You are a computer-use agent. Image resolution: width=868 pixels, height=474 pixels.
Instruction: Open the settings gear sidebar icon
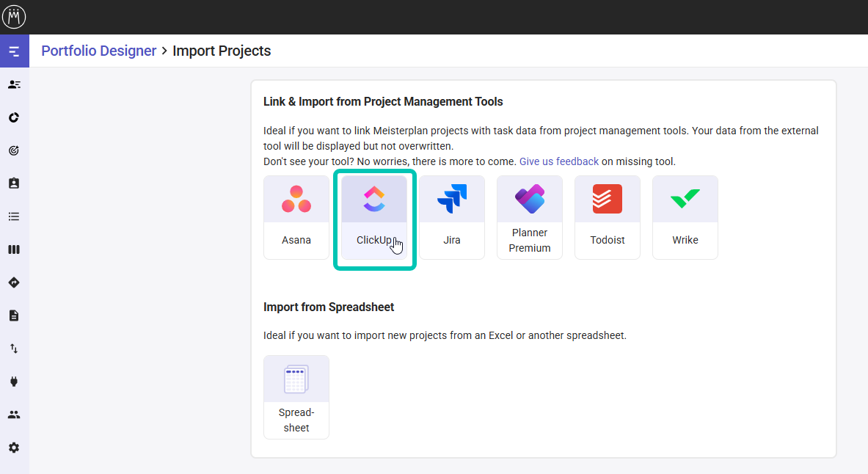click(15, 448)
